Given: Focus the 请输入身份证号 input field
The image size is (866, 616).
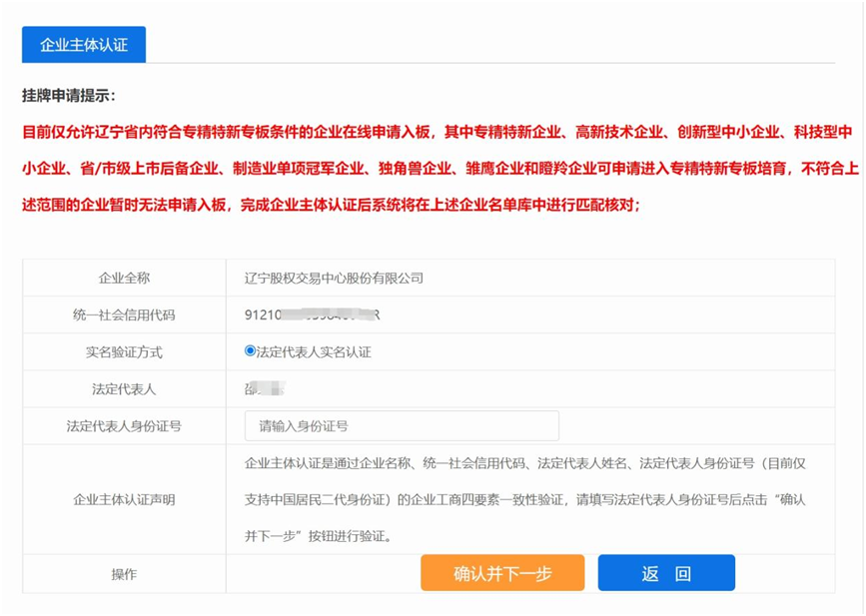Looking at the screenshot, I should point(402,425).
